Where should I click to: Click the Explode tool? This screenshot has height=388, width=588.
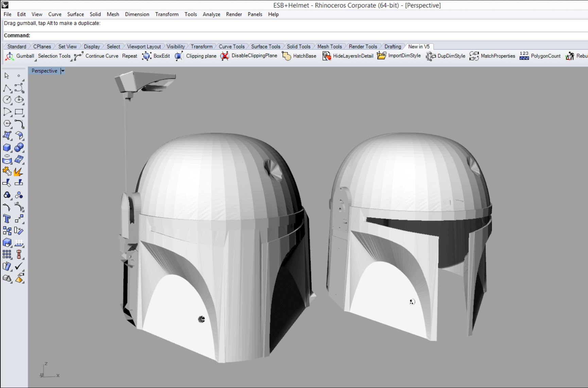coord(19,171)
